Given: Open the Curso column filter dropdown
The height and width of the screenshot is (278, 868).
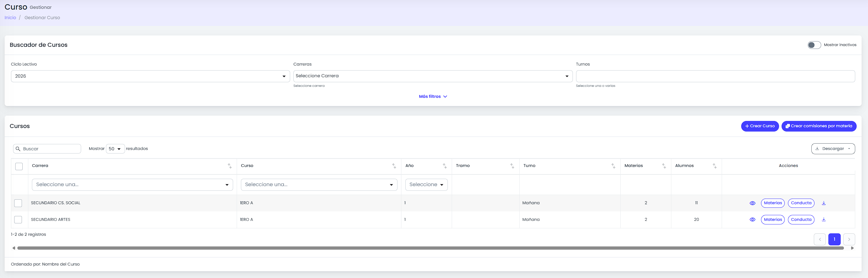Looking at the screenshot, I should pyautogui.click(x=319, y=185).
